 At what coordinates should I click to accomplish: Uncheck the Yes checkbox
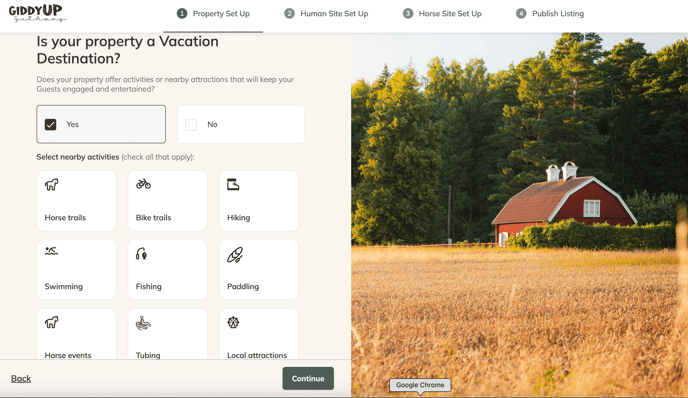coord(50,125)
